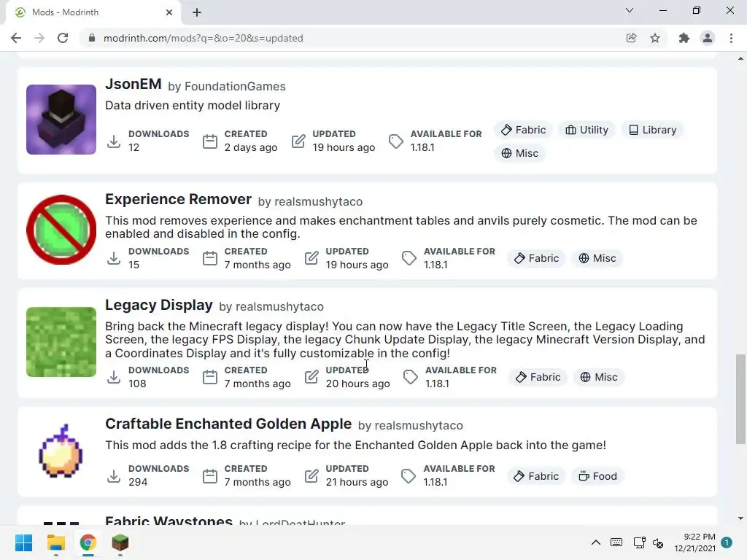Click Misc tag on Legacy Display
The height and width of the screenshot is (560, 747).
[x=598, y=377]
